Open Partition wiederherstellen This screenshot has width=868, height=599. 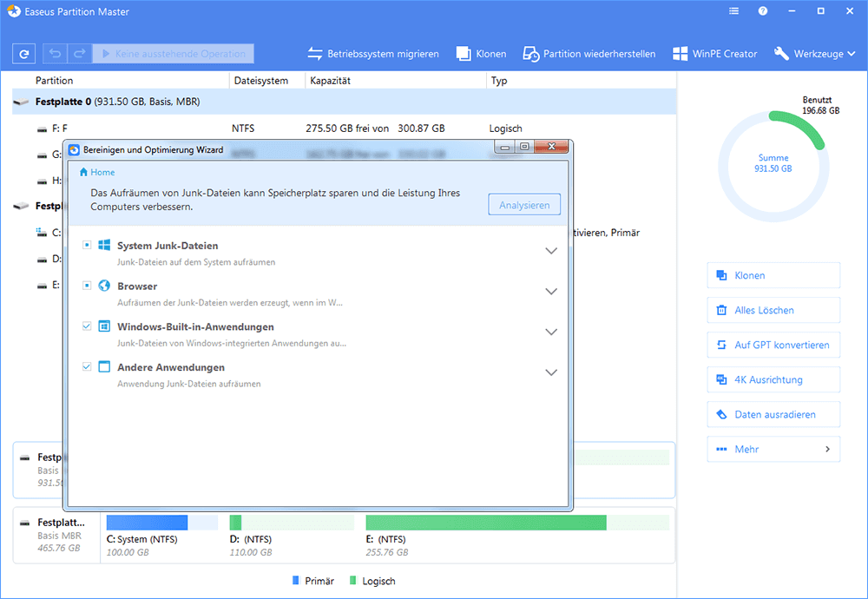pyautogui.click(x=589, y=54)
